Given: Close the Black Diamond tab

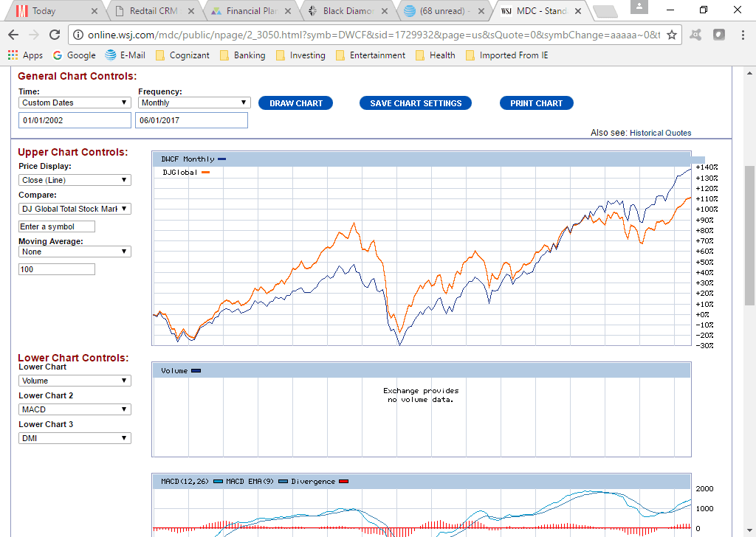Looking at the screenshot, I should click(384, 11).
